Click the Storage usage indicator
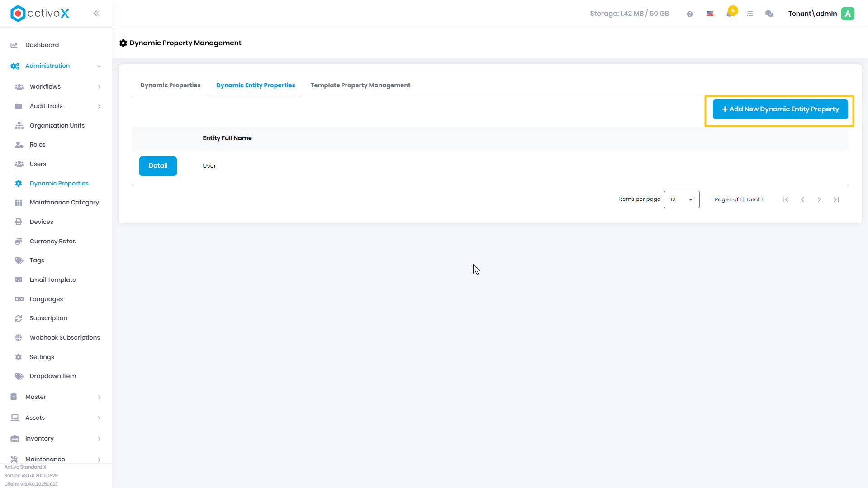Image resolution: width=868 pixels, height=488 pixels. pos(629,14)
